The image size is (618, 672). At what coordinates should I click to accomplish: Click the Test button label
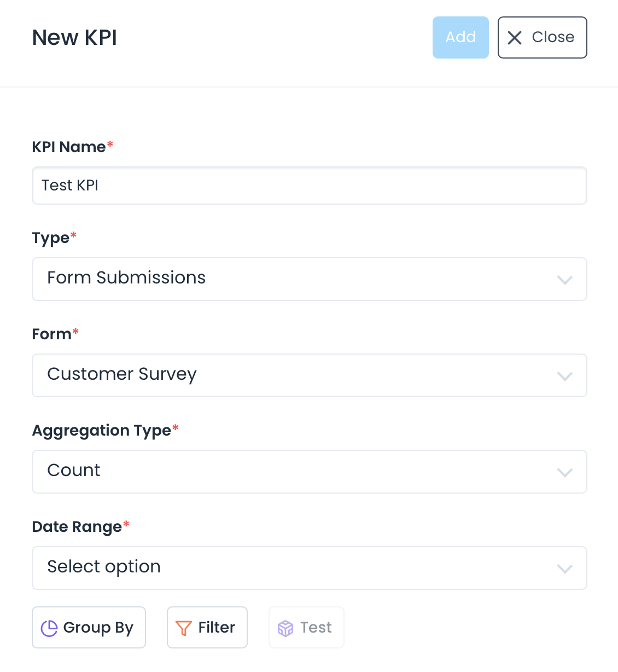316,628
